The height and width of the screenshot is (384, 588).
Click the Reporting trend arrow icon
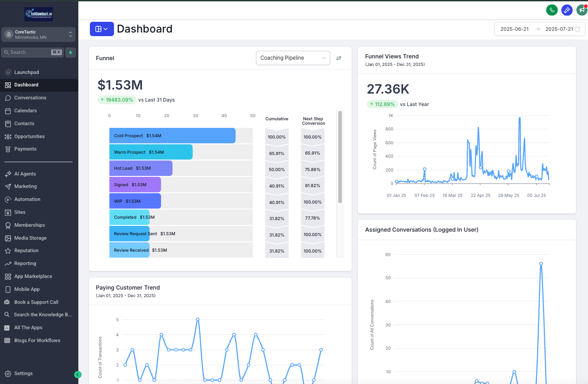point(8,263)
